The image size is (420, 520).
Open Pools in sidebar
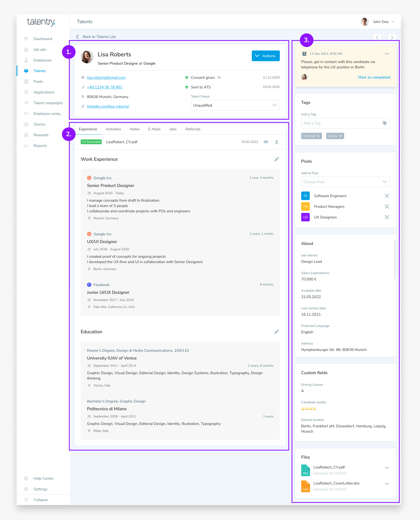coord(38,81)
